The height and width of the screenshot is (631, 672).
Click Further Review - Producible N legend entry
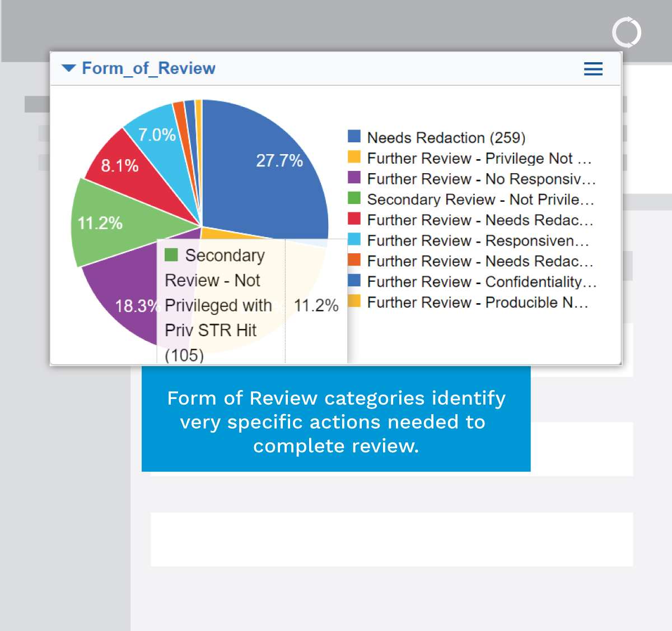click(477, 303)
